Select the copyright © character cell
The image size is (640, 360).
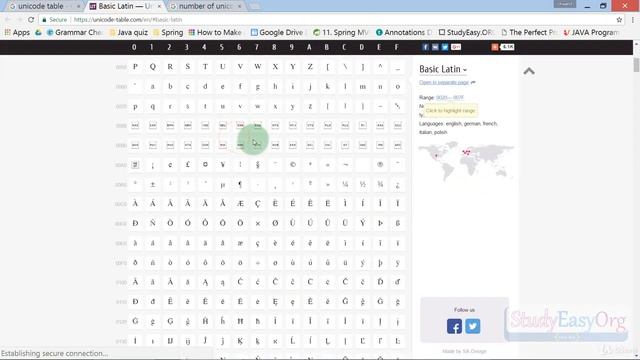point(293,165)
